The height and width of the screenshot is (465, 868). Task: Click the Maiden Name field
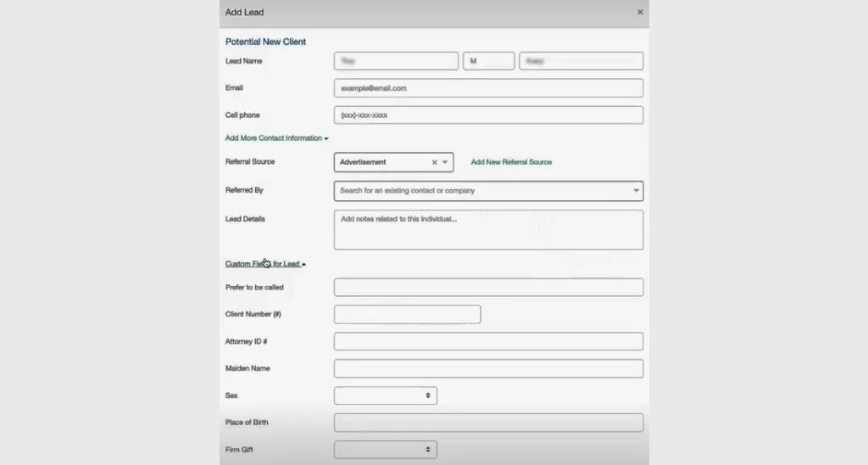pos(488,368)
